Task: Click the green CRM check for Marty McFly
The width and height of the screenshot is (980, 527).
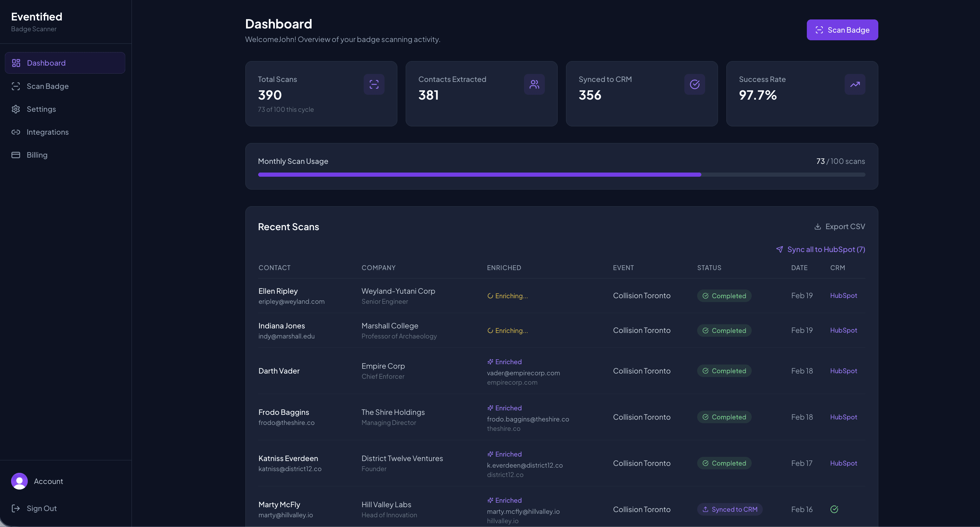Action: pyautogui.click(x=834, y=509)
